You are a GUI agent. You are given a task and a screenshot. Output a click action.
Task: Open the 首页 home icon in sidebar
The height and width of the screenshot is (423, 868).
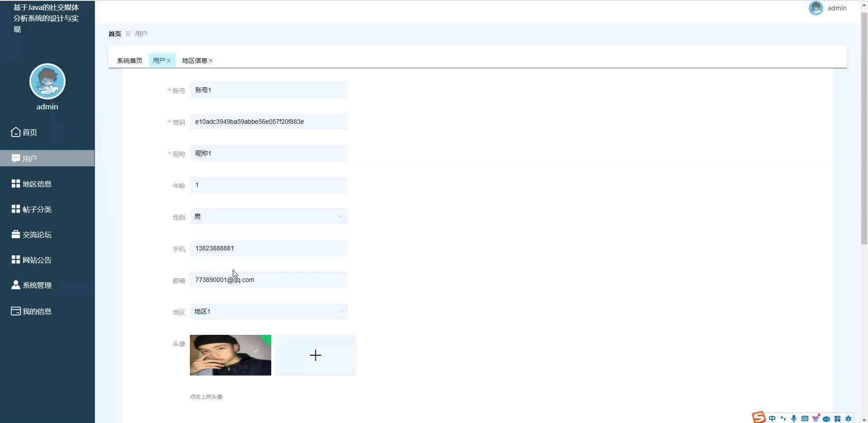(16, 132)
